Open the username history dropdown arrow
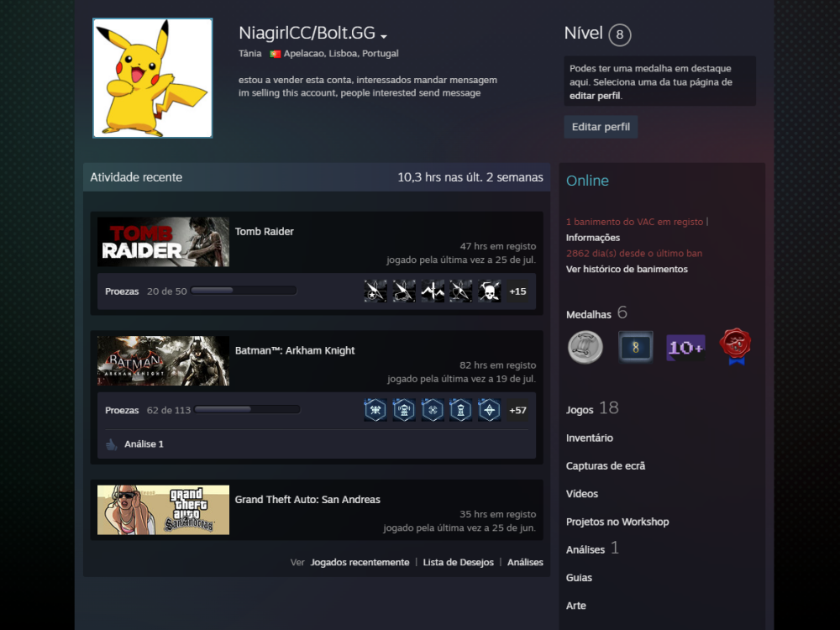The image size is (840, 630). [384, 36]
